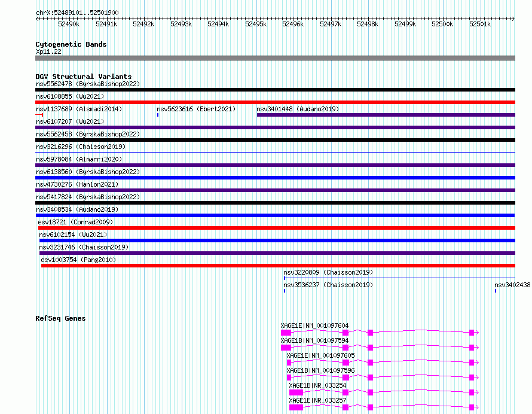Viewport: 532px width, 414px height.
Task: Open XAGE1E|NM_001097604 gene label
Action: [x=314, y=325]
